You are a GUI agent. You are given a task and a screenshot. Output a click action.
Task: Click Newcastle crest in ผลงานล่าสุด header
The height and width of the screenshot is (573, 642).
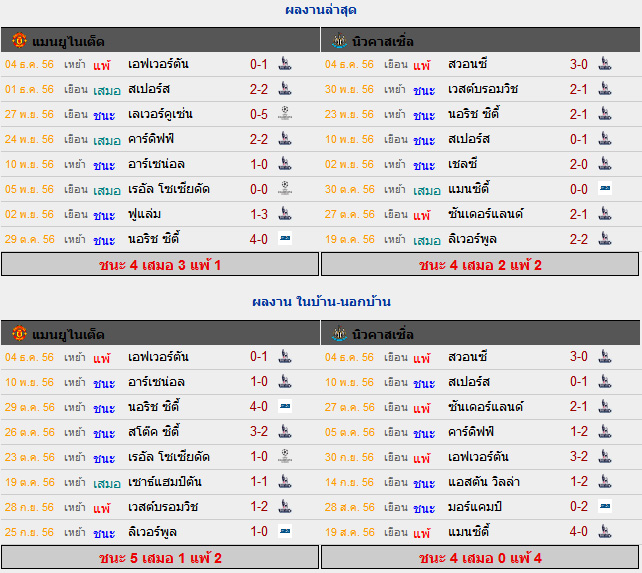(339, 40)
